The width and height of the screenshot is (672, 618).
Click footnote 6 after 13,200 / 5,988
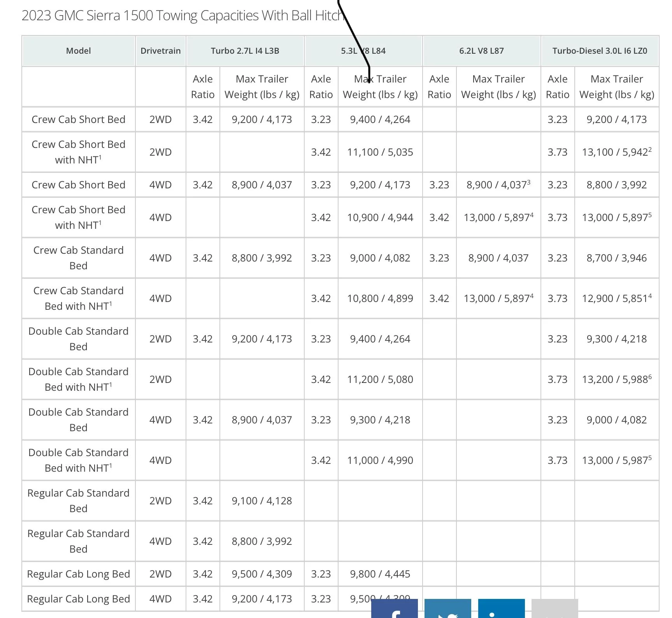[650, 377]
